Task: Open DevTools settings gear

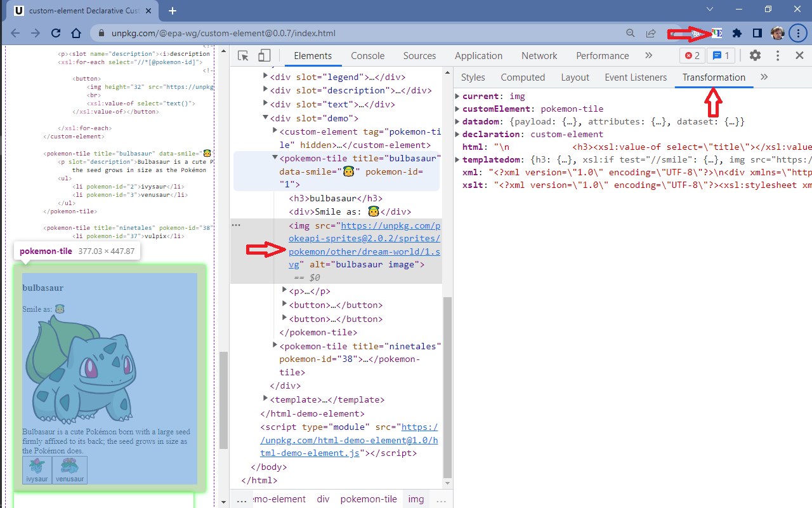Action: [x=755, y=56]
